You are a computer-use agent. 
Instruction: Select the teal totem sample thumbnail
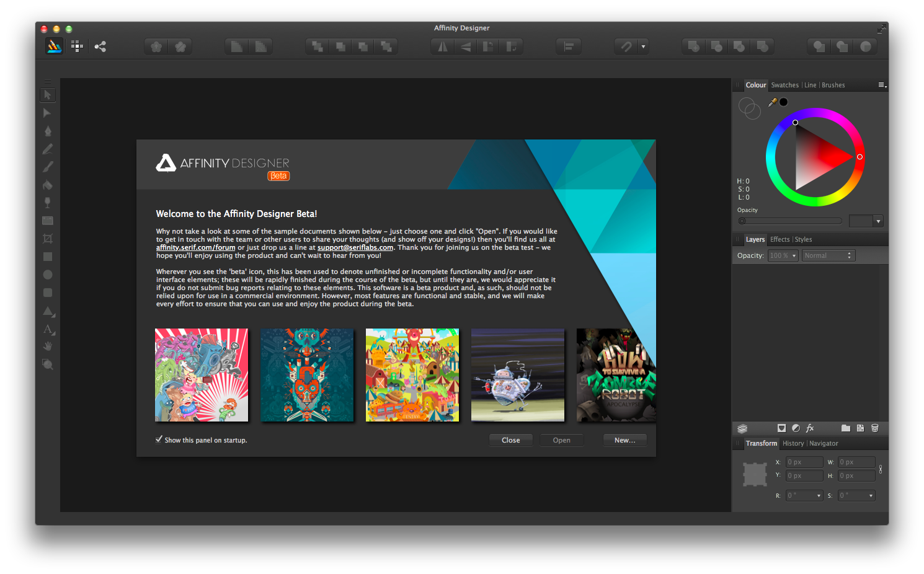307,375
